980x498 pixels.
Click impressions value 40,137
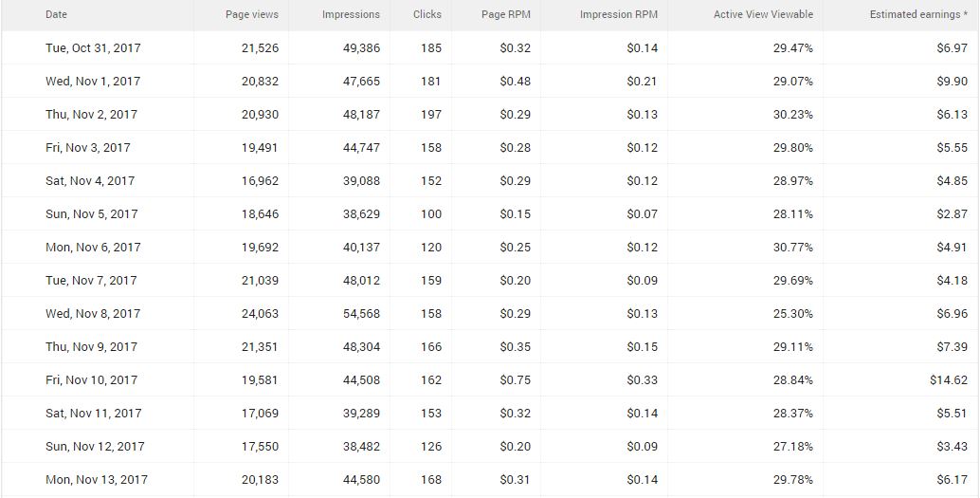click(x=361, y=248)
